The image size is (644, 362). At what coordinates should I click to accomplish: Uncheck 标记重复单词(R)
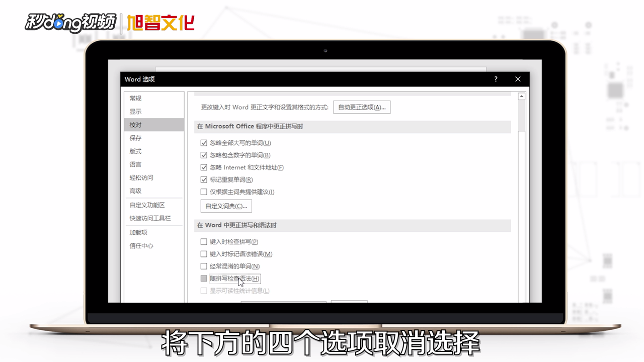pos(204,179)
